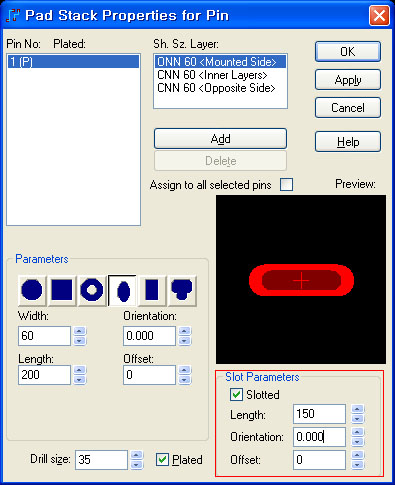
Task: Uncheck the Plated checkbox
Action: pos(162,460)
